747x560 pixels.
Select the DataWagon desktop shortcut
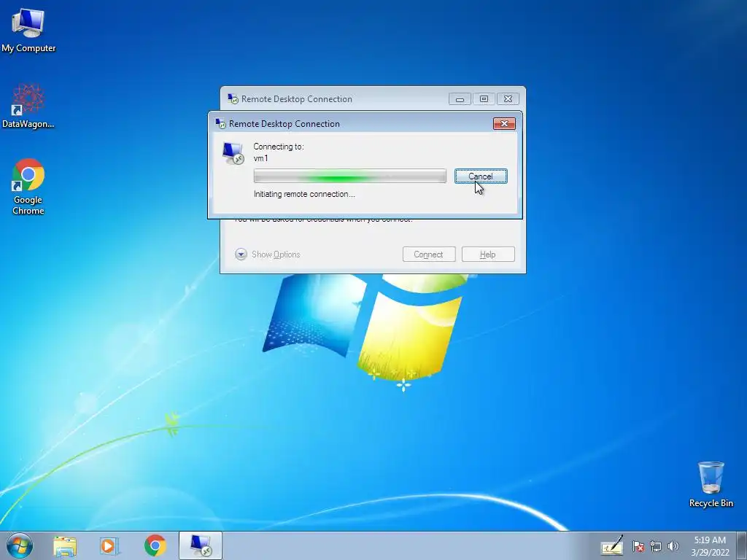(28, 106)
